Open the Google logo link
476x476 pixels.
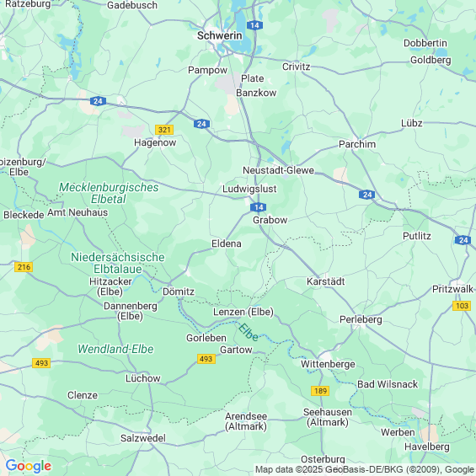[x=29, y=466]
